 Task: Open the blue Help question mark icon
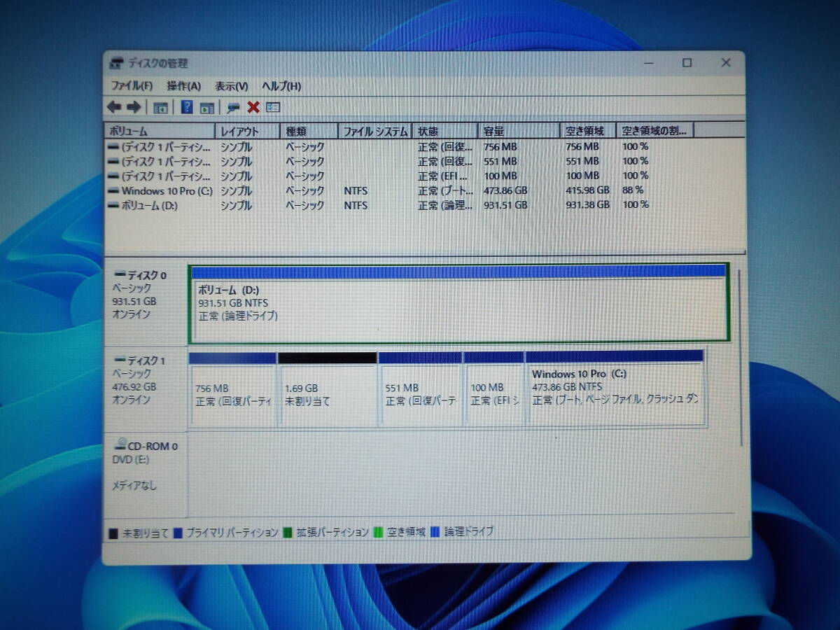187,107
